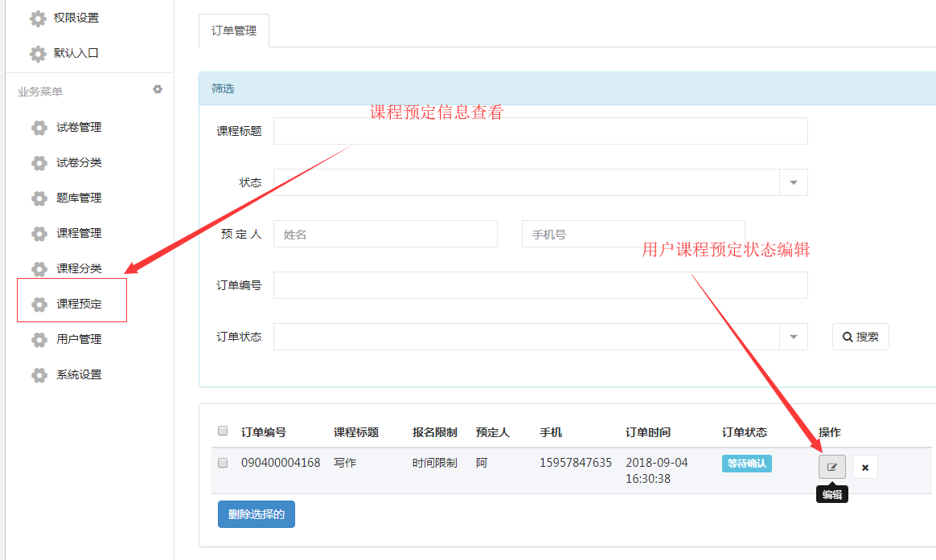Click the 时间限制 cell in the order row
Viewport: 936px width, 560px height.
click(434, 463)
